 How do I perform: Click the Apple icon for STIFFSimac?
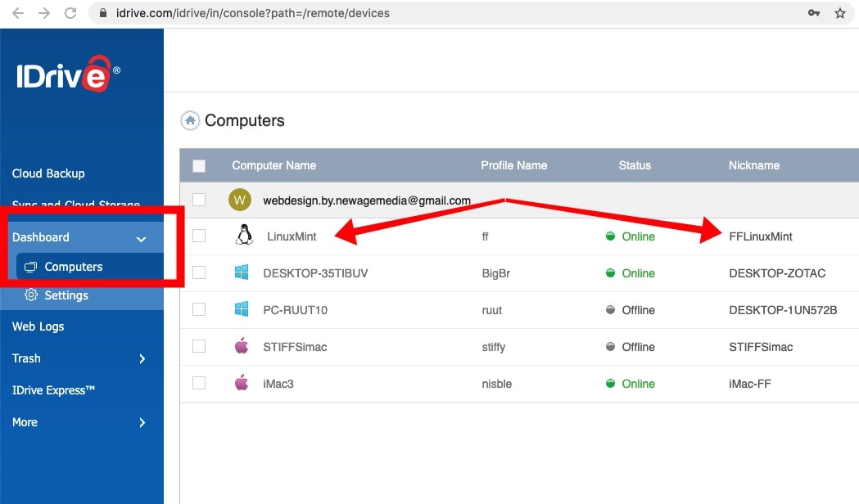pos(242,347)
